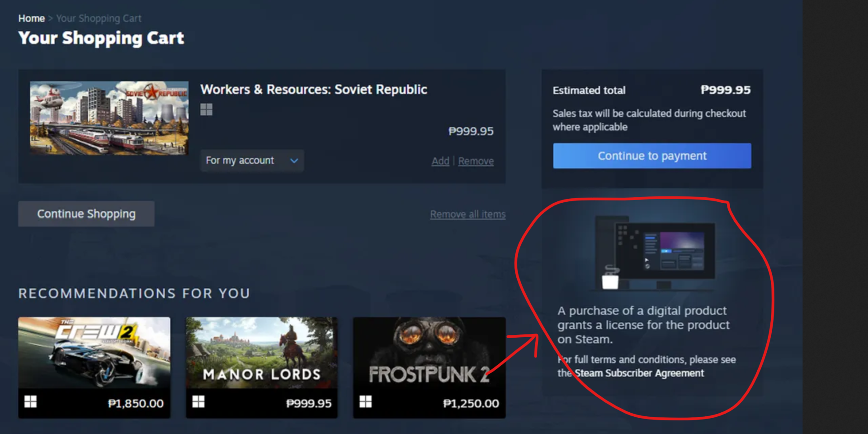868x434 pixels.
Task: Remove Workers & Resources from the cart
Action: point(476,161)
